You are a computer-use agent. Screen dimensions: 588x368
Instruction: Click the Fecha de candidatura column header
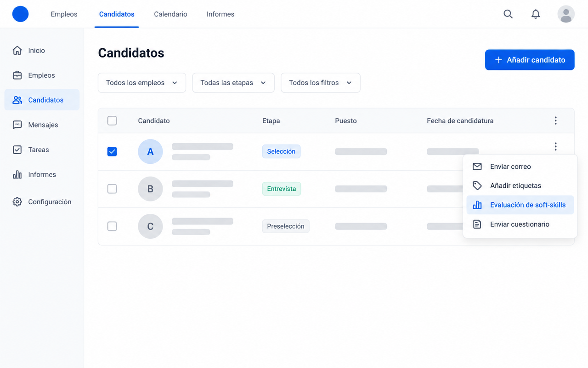point(460,121)
